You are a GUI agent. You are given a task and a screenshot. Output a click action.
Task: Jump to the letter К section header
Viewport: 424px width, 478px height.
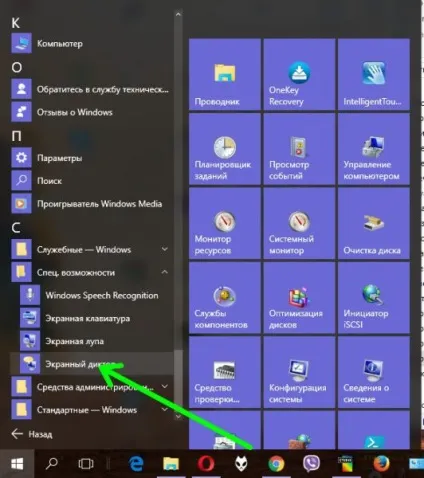16,23
